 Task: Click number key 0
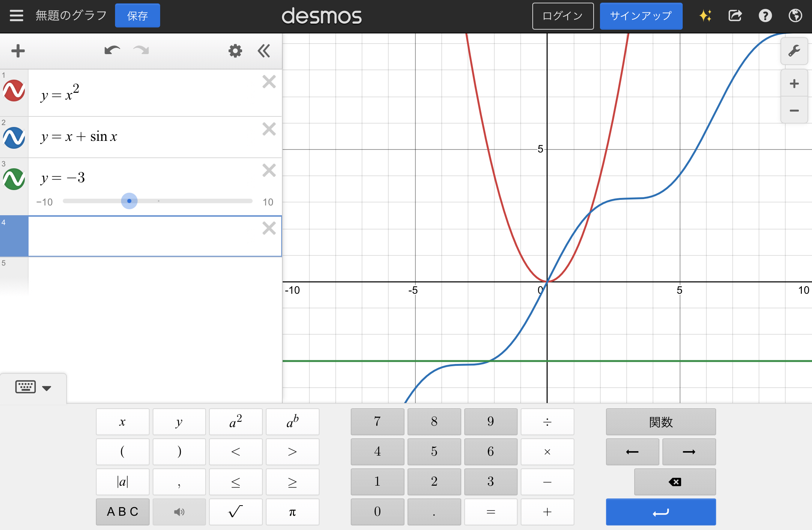point(377,512)
